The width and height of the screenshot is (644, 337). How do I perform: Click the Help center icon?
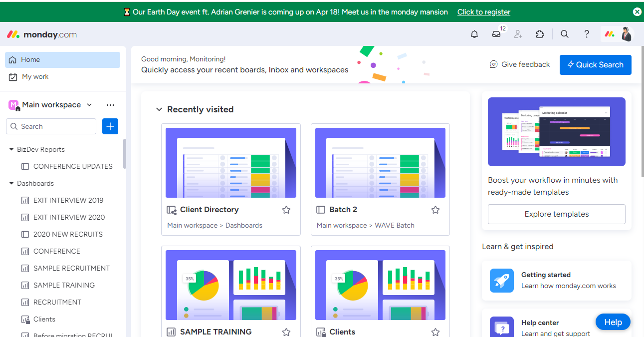502,327
